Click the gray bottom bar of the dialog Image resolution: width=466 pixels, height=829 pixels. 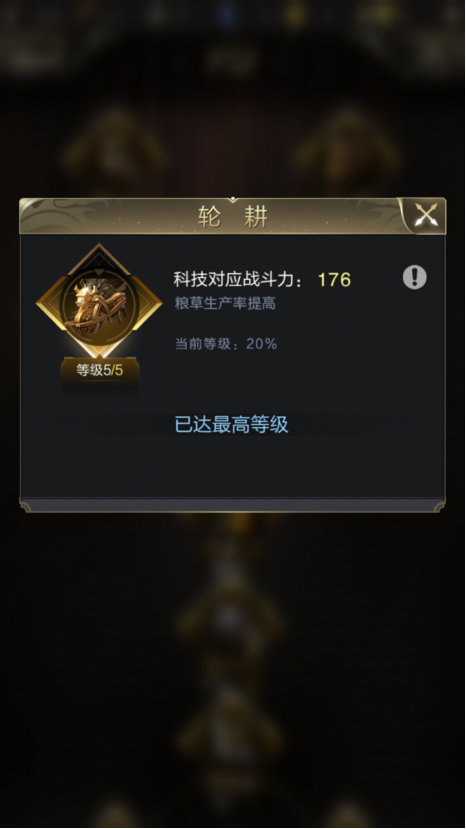coord(232,504)
